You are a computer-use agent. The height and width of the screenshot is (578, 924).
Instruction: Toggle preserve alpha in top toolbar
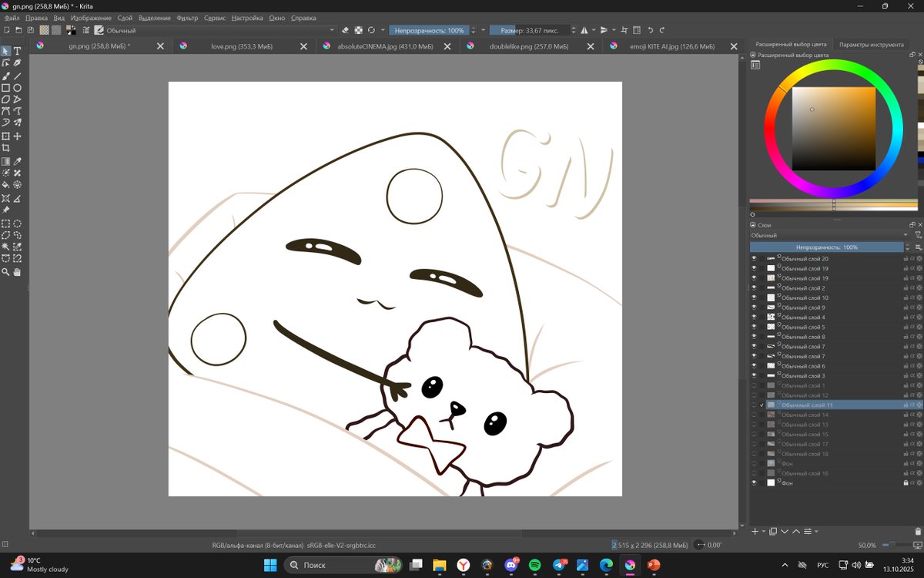tap(358, 30)
